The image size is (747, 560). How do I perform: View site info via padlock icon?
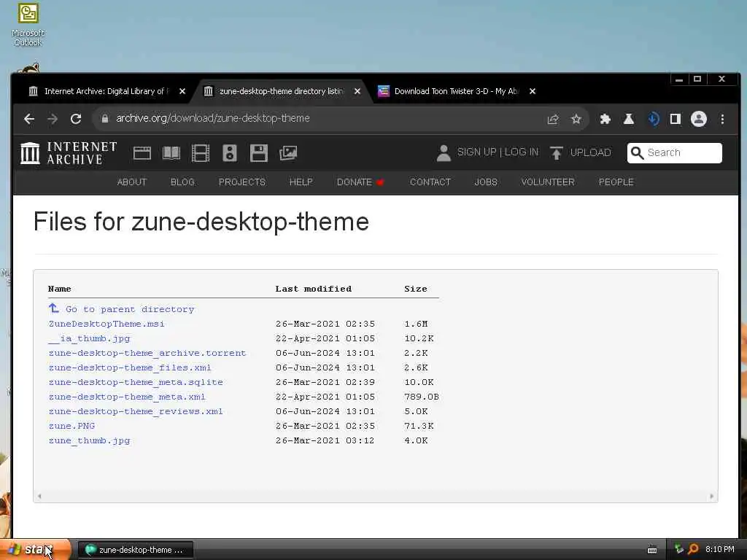[105, 119]
